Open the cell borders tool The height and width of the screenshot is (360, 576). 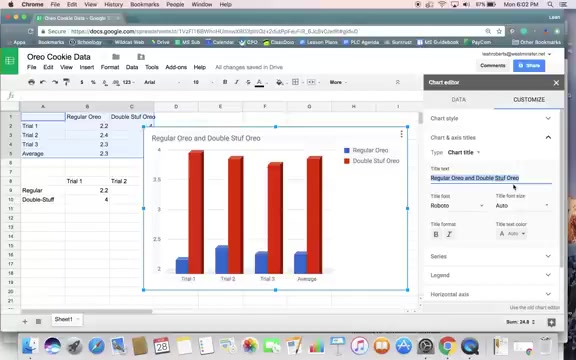[295, 82]
